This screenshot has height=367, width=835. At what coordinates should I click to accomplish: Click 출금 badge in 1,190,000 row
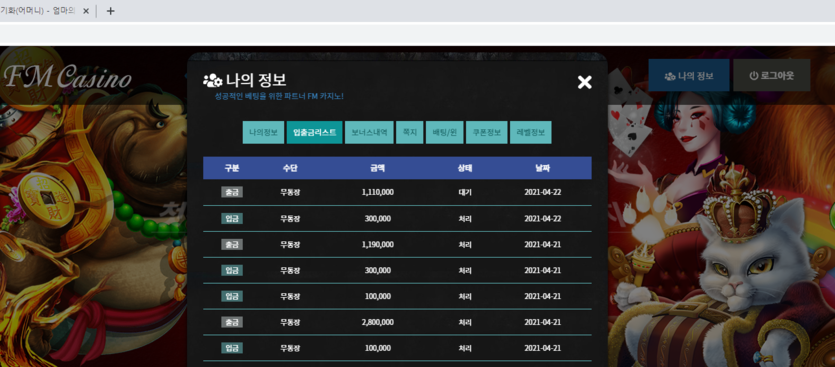232,244
